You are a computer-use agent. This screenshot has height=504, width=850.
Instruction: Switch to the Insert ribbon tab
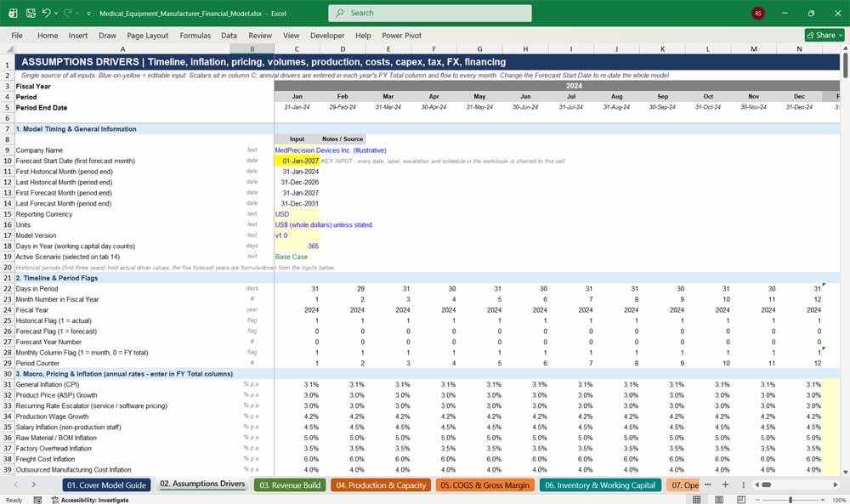[x=78, y=35]
